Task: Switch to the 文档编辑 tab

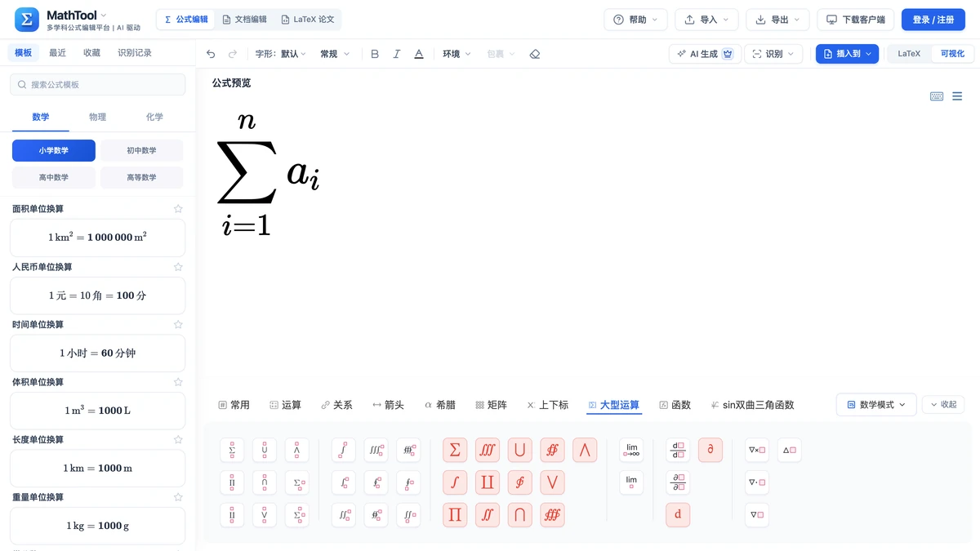Action: (244, 20)
